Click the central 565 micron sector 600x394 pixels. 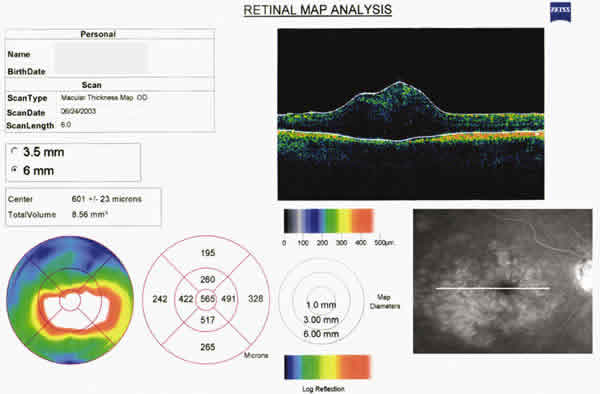[x=207, y=299]
